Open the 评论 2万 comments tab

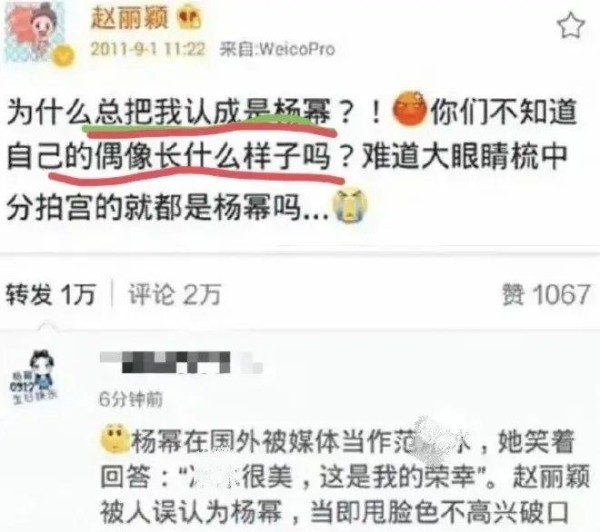174,294
